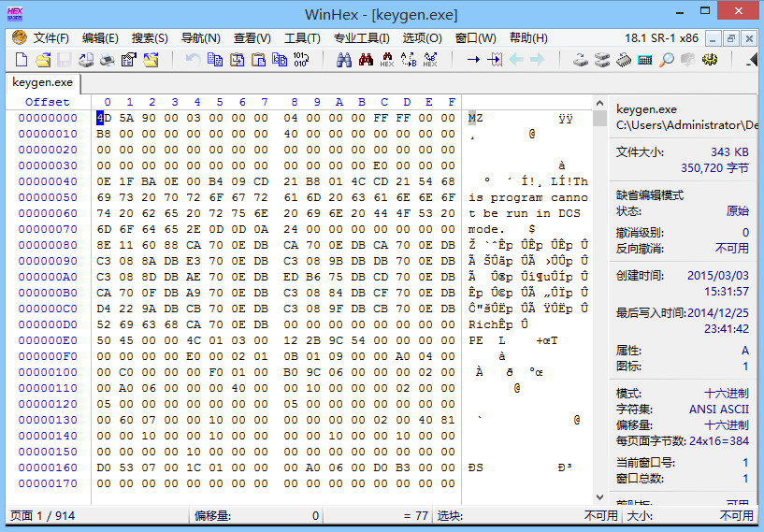This screenshot has width=764, height=532.
Task: Click the Go To Offset arrow icon
Action: pos(473,60)
